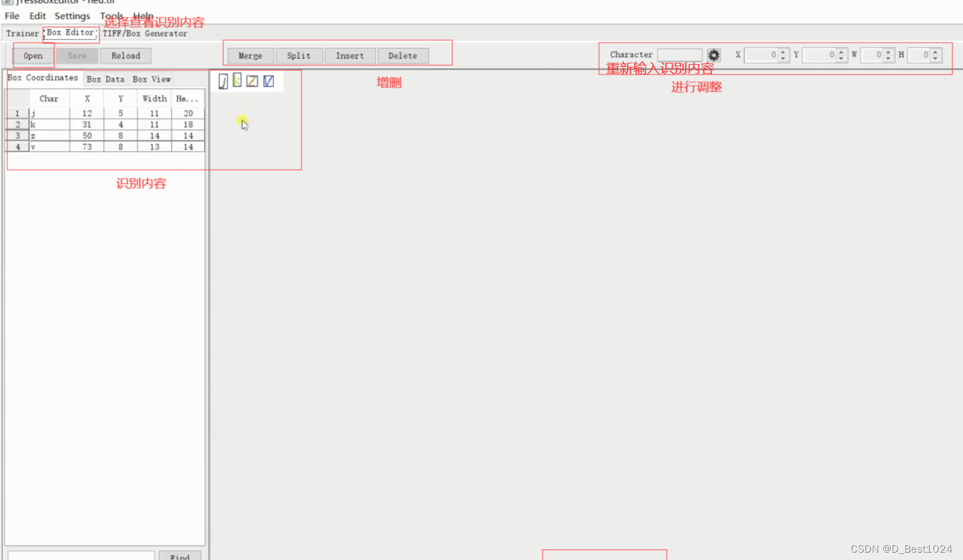
Task: Select the "j" character box thumbnail
Action: tap(223, 80)
